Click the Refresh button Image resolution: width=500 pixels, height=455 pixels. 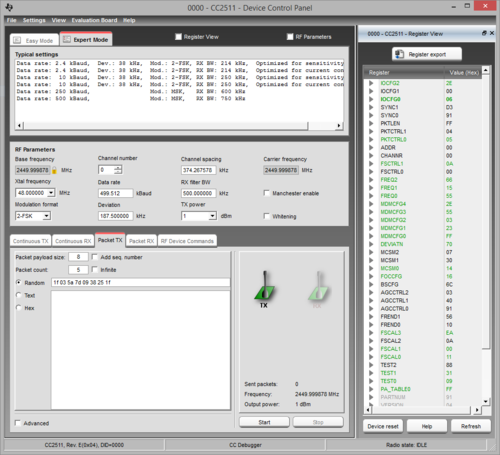(471, 426)
